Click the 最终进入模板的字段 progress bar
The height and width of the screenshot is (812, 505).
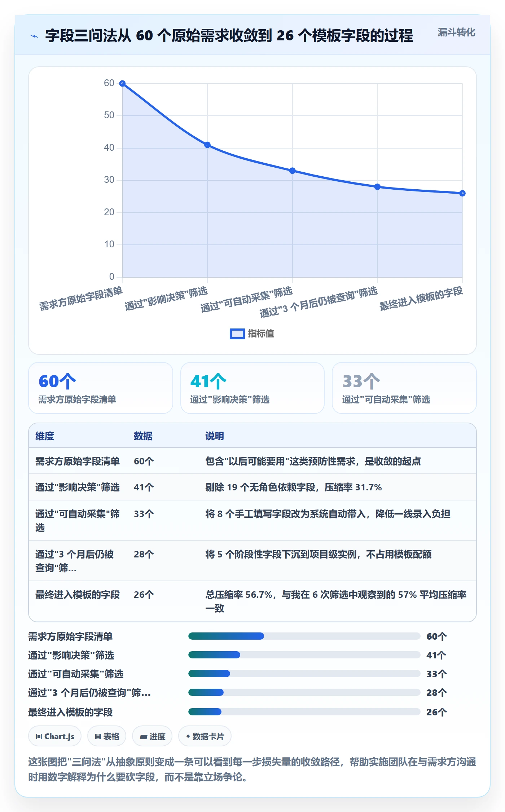(x=304, y=712)
